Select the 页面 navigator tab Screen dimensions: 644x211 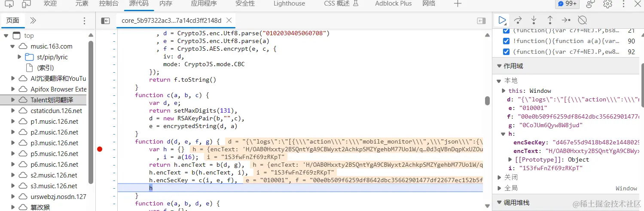click(12, 20)
